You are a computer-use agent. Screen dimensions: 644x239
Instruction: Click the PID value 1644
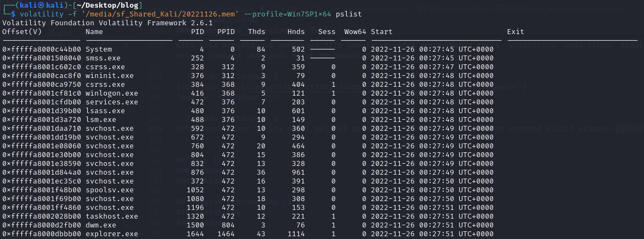pos(195,234)
